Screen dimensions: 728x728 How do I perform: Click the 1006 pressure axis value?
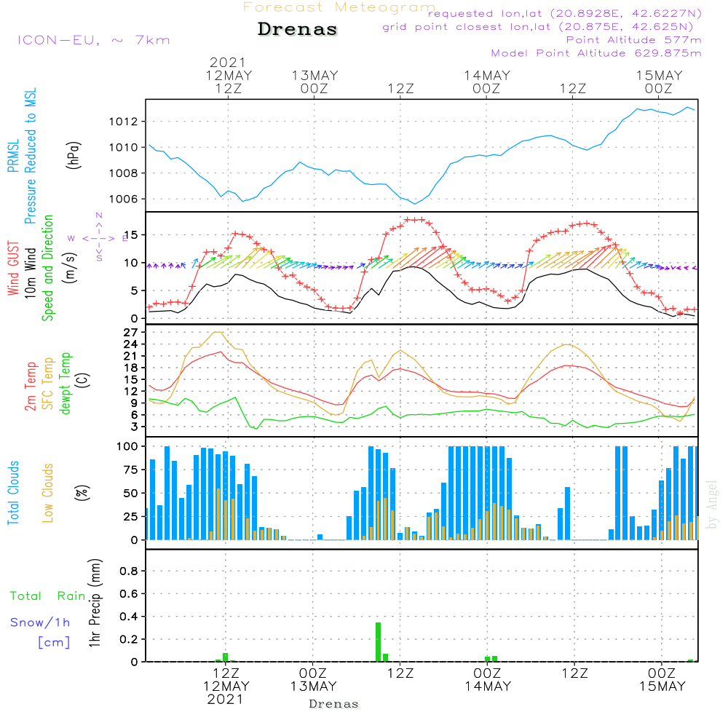coord(124,199)
